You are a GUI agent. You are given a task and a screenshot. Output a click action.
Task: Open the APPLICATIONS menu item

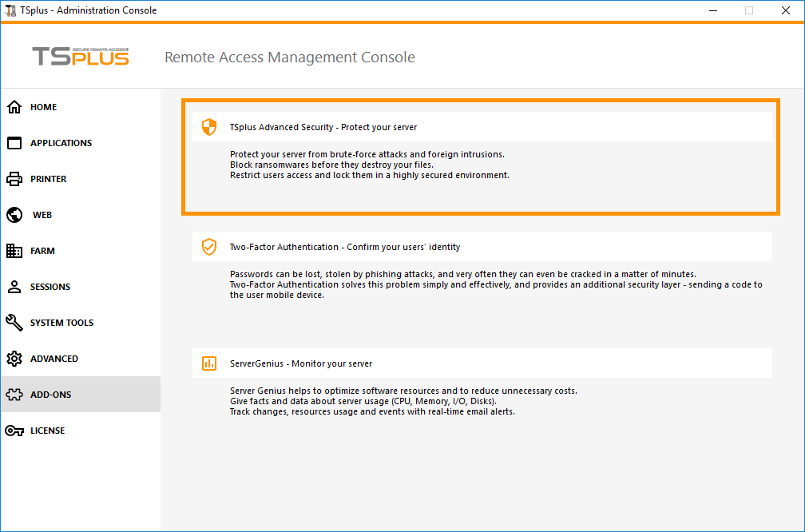tap(61, 143)
